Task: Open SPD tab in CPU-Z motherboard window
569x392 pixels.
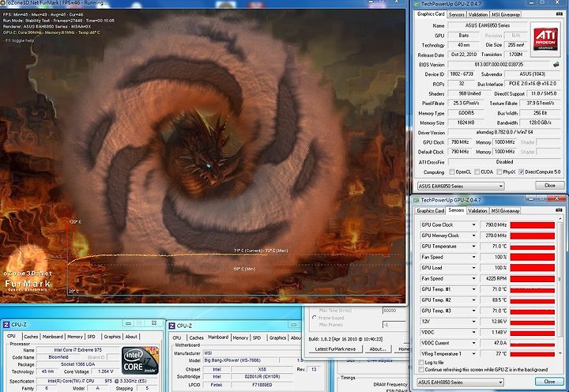Action: tap(257, 337)
